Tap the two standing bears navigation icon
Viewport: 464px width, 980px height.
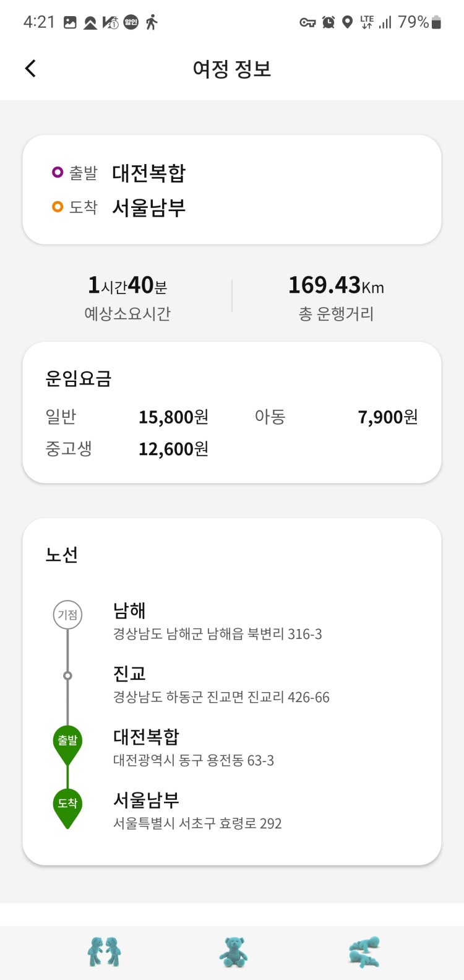104,952
